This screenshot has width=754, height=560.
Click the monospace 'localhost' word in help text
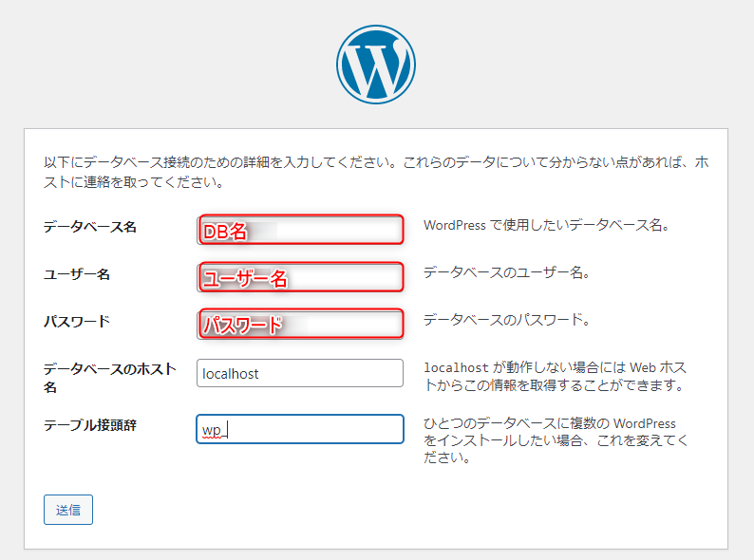[457, 367]
